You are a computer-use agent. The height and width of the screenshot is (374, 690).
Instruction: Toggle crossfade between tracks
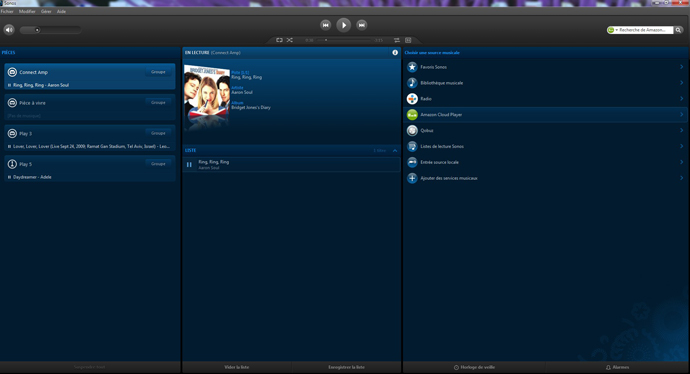coord(397,40)
